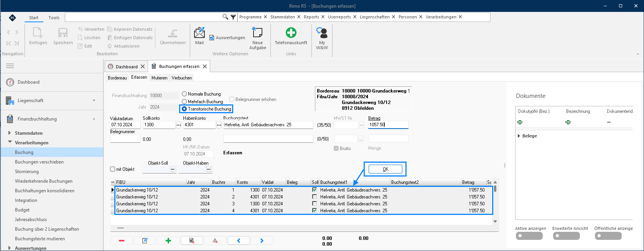Click the Einfügen ribbon icon
Image resolution: width=644 pixels, height=251 pixels.
(38, 33)
